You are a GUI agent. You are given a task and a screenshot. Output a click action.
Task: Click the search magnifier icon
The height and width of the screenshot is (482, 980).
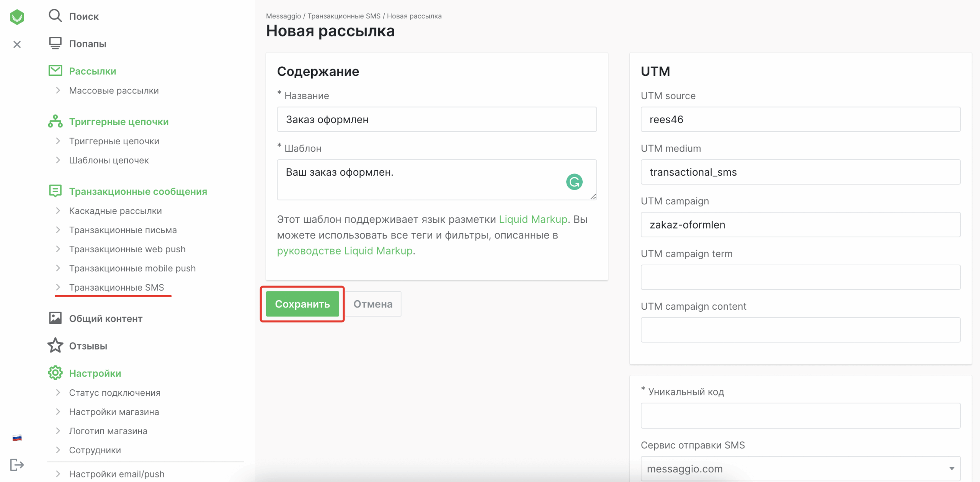(55, 16)
